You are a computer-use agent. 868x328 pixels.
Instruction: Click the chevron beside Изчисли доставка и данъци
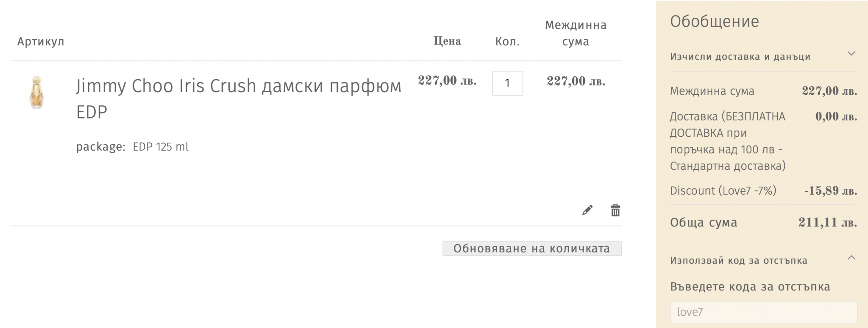click(x=851, y=54)
